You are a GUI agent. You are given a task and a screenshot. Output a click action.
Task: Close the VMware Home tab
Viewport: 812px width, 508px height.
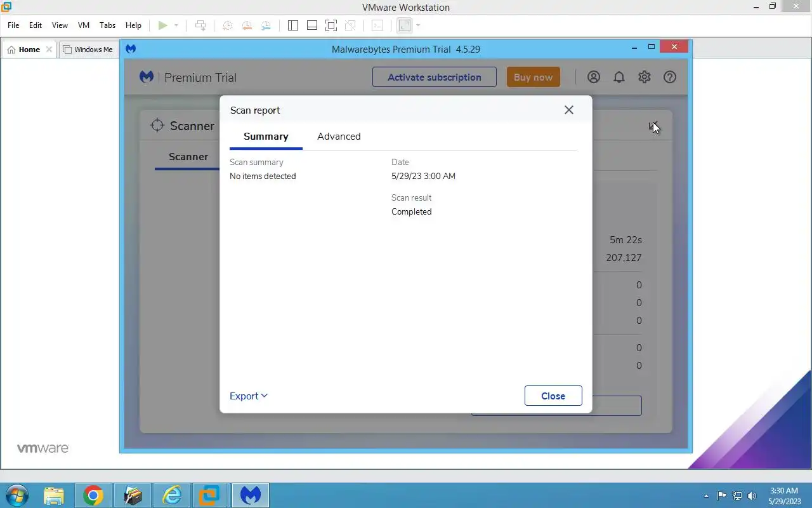[49, 50]
